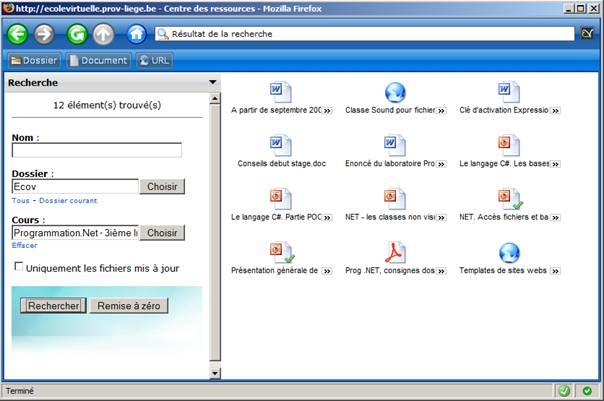Image resolution: width=604 pixels, height=401 pixels.
Task: Expand options arrow next to 'Templates de sites webs'
Action: tap(555, 270)
